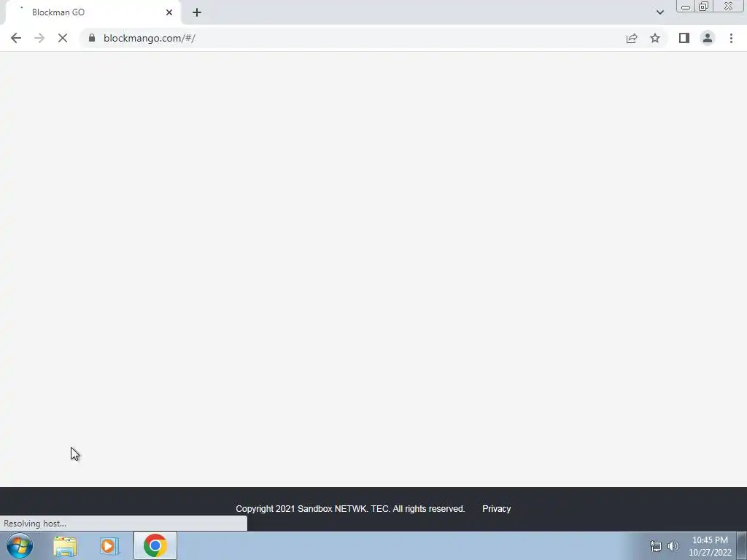Open the Windows Start menu
Viewport: 747px width, 560px height.
point(20,545)
